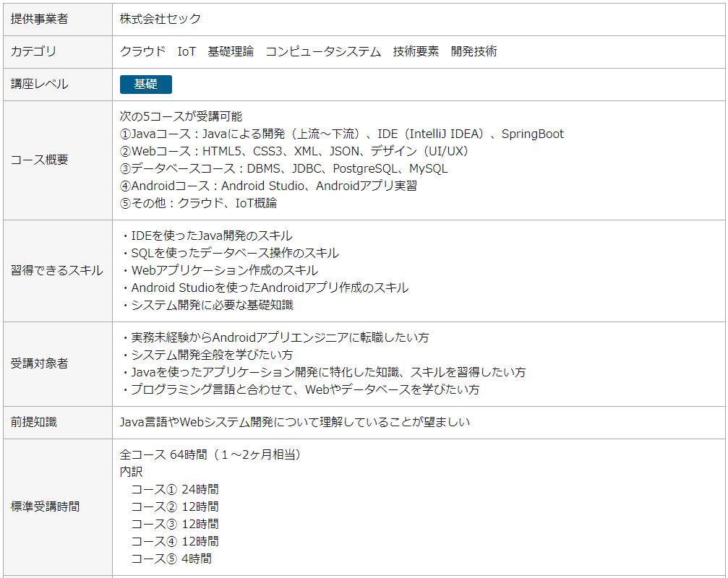Click the ①Javaコース description line
This screenshot has width=728, height=578.
coord(342,134)
